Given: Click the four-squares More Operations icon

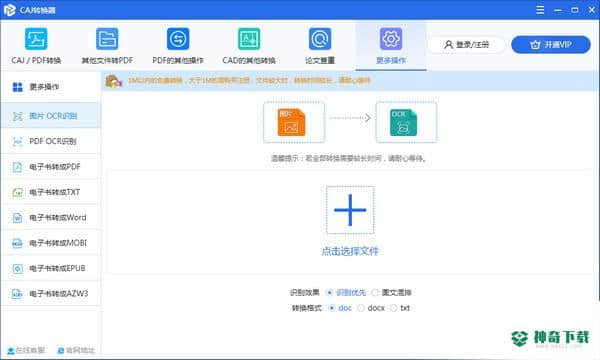Looking at the screenshot, I should 18,87.
